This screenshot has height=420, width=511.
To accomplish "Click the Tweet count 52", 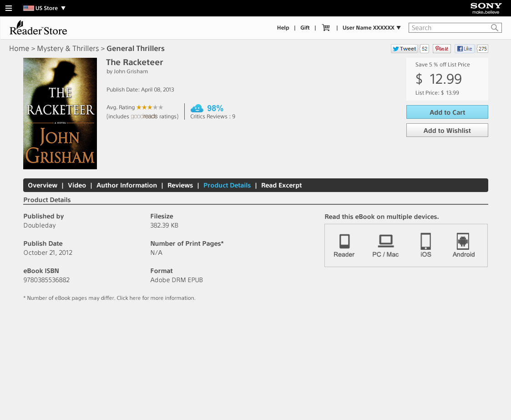I will [x=424, y=49].
